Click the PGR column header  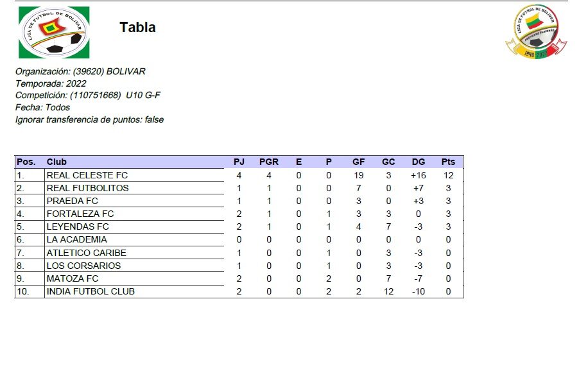click(x=269, y=162)
